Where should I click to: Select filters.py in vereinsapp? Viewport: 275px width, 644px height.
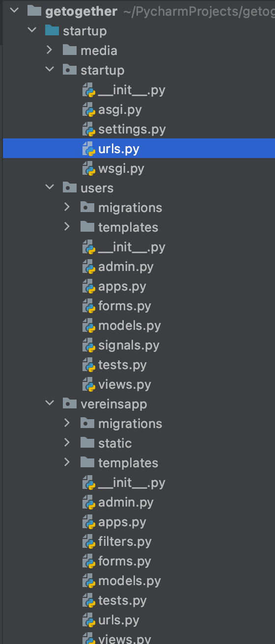click(125, 542)
